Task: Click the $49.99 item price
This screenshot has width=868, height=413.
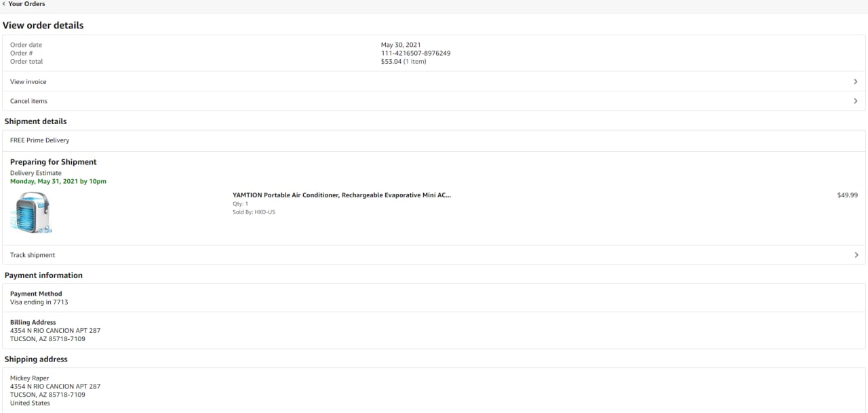Action: (847, 195)
